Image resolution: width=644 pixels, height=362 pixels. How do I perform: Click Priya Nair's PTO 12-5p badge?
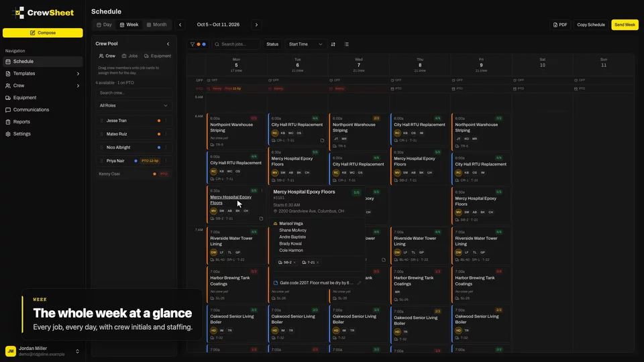click(x=150, y=161)
